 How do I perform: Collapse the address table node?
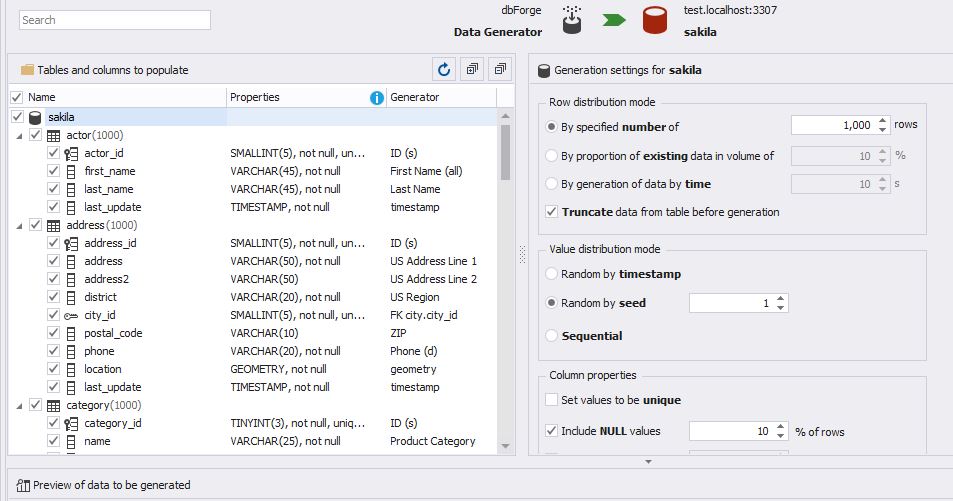pos(20,226)
